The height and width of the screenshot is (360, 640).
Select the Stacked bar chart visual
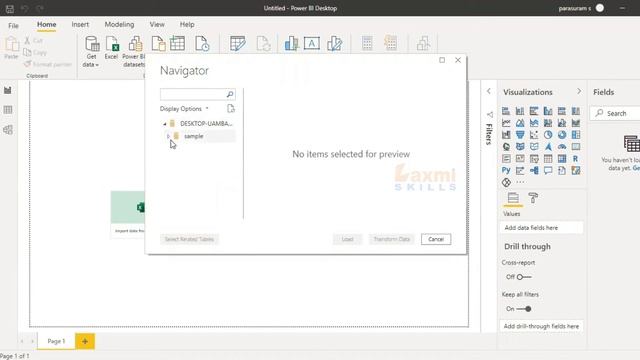[x=506, y=111]
